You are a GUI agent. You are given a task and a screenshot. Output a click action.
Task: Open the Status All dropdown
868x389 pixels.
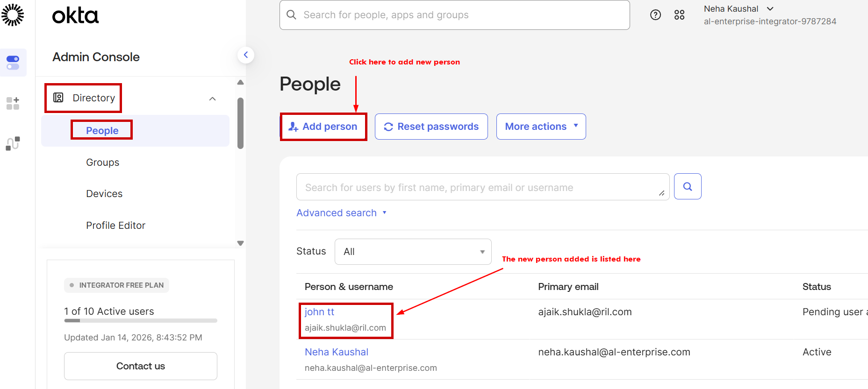point(412,251)
